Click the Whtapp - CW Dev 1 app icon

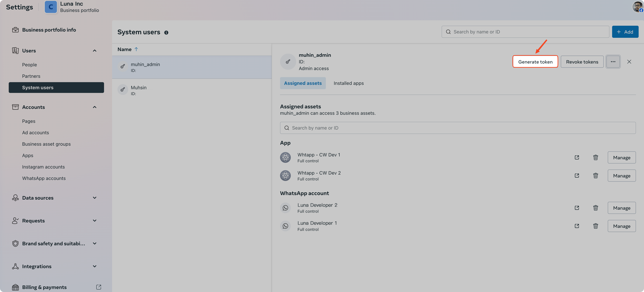click(285, 157)
